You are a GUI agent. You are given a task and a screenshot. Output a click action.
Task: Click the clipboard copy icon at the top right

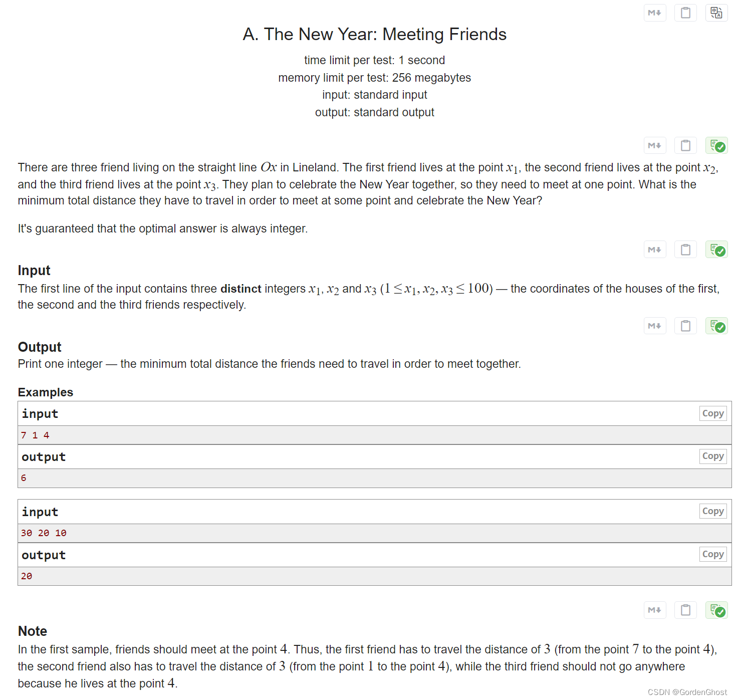click(x=685, y=13)
